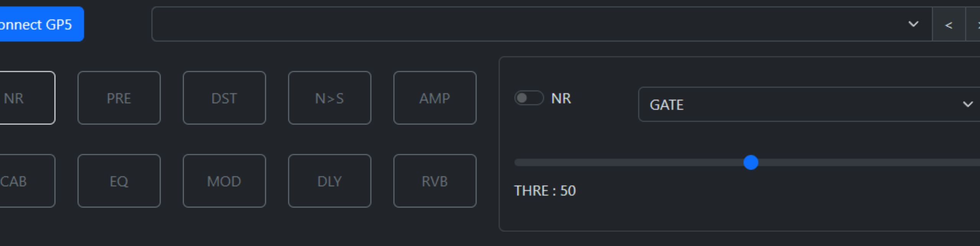Open the PRE effect block
Viewport: 980px width, 246px height.
(119, 98)
